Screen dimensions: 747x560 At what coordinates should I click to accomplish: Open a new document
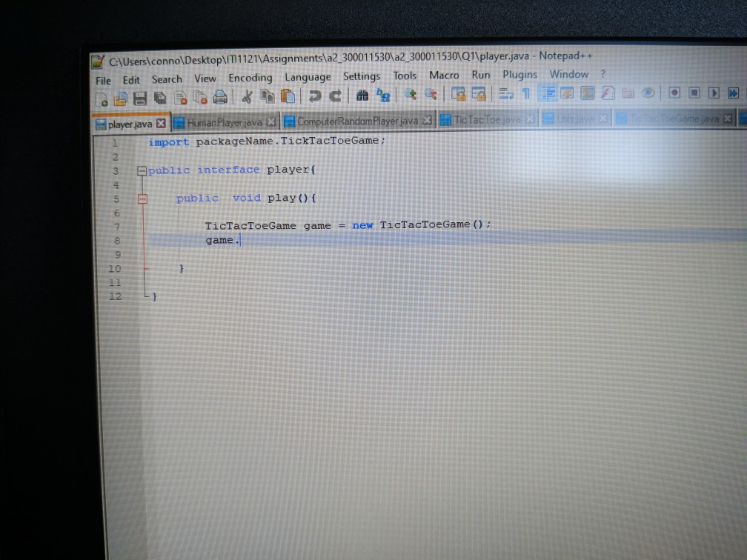click(x=102, y=95)
